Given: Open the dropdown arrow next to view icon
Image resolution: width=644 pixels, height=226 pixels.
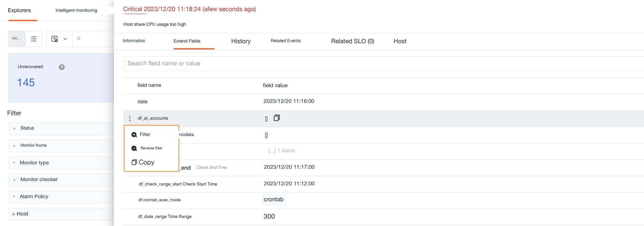Looking at the screenshot, I should pos(65,39).
